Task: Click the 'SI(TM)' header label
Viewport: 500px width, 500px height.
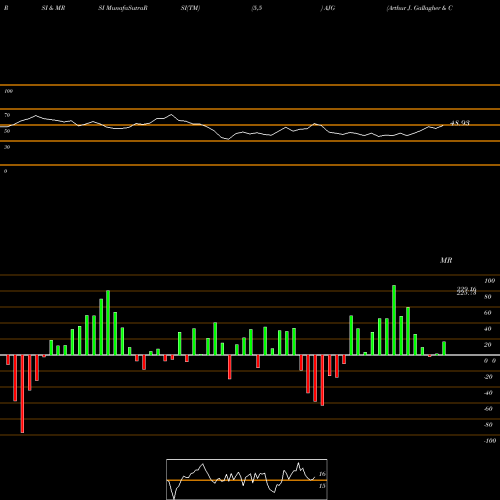Action: [x=190, y=8]
